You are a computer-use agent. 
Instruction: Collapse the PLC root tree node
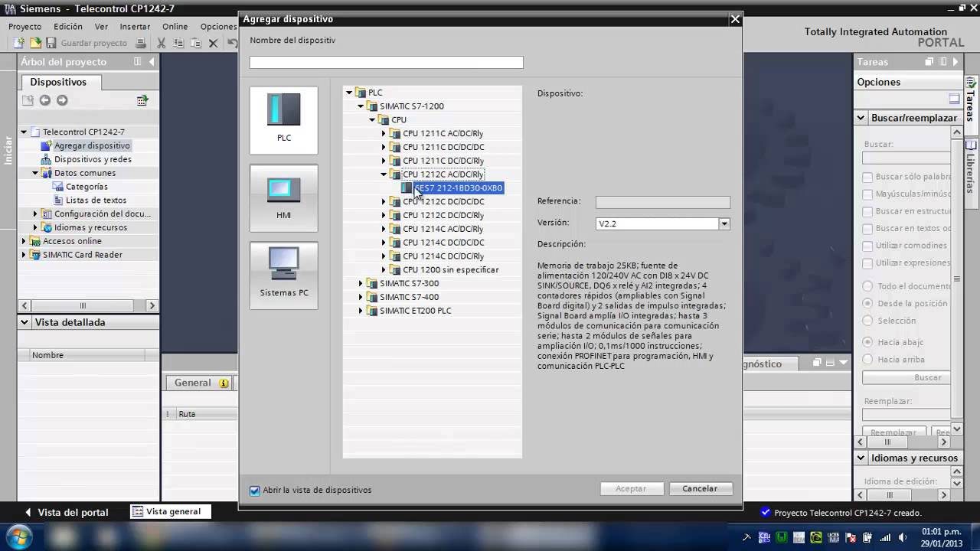tap(349, 93)
